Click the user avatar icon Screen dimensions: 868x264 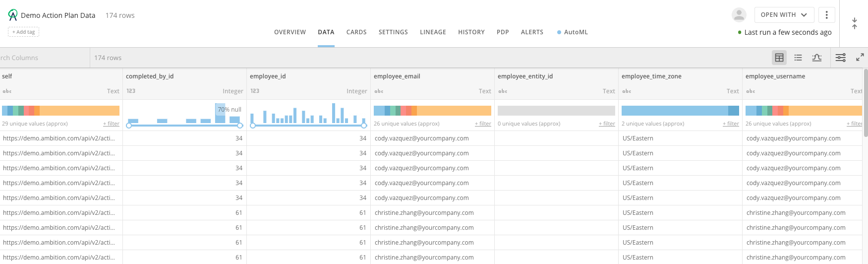click(739, 15)
